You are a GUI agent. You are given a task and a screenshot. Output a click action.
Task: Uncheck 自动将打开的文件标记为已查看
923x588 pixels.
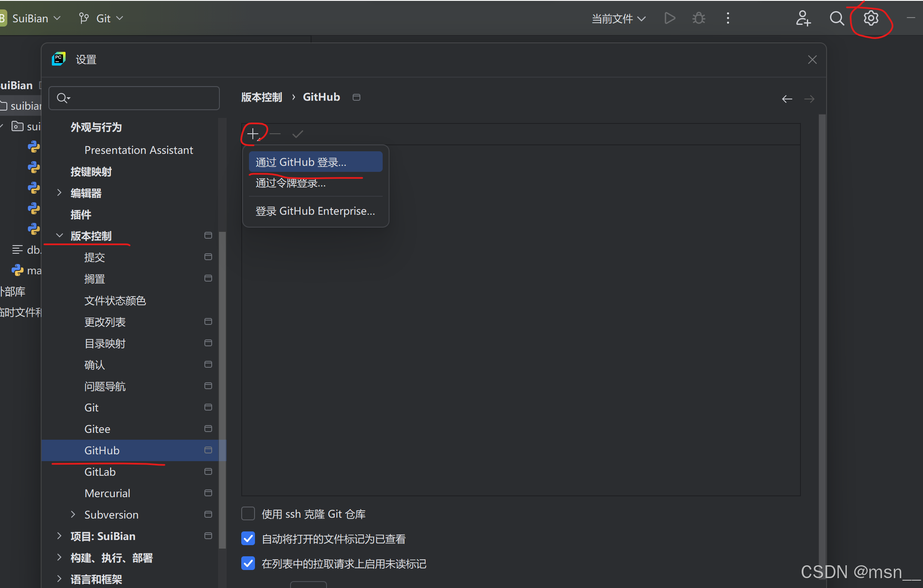(x=248, y=539)
